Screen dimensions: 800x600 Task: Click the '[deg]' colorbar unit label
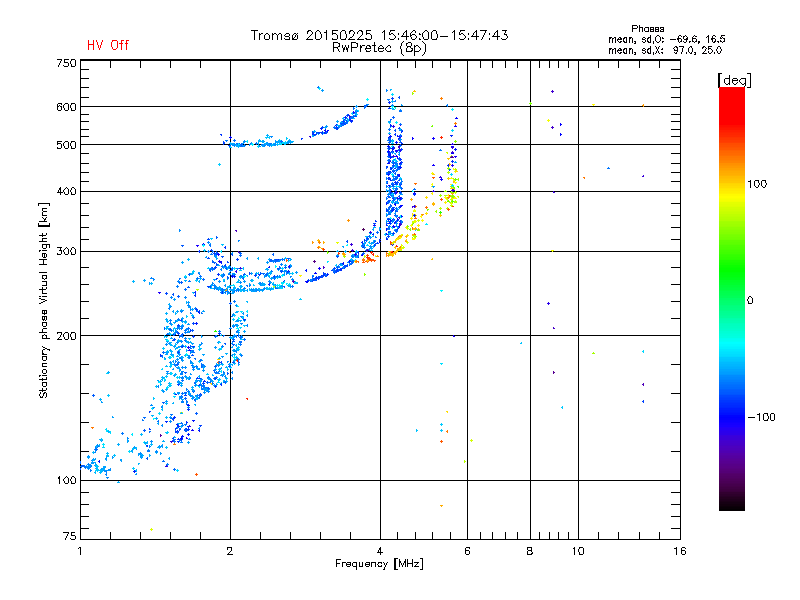tap(734, 81)
